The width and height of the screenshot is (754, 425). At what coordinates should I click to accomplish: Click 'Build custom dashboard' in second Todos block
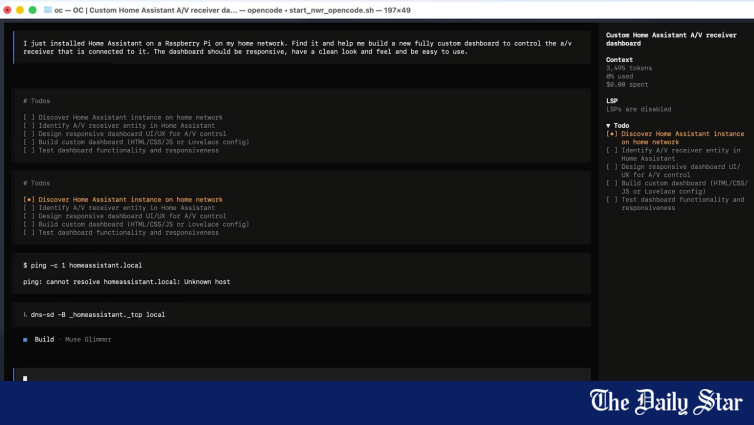(x=144, y=225)
